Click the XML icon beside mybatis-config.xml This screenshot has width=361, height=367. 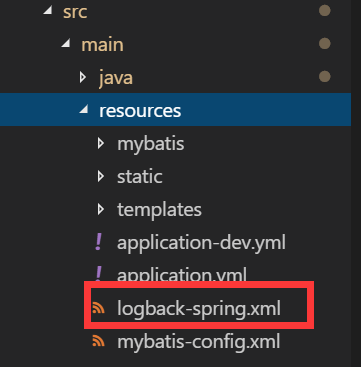98,341
